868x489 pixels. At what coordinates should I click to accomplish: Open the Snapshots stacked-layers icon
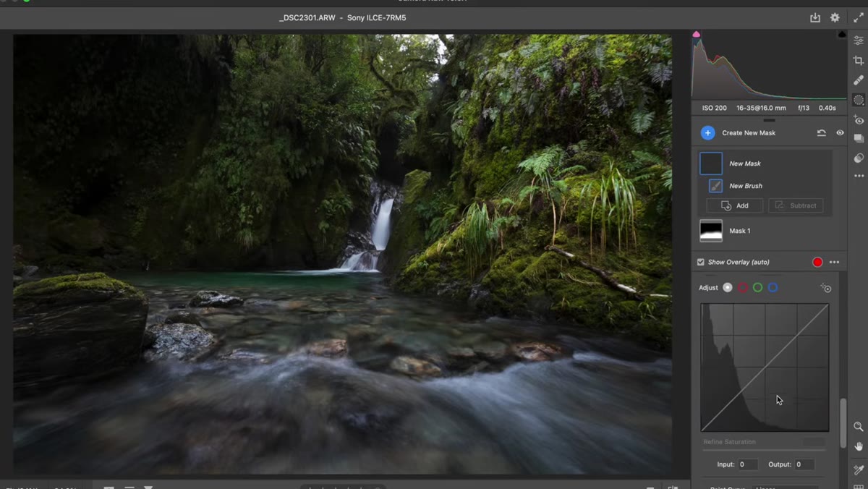(x=859, y=138)
